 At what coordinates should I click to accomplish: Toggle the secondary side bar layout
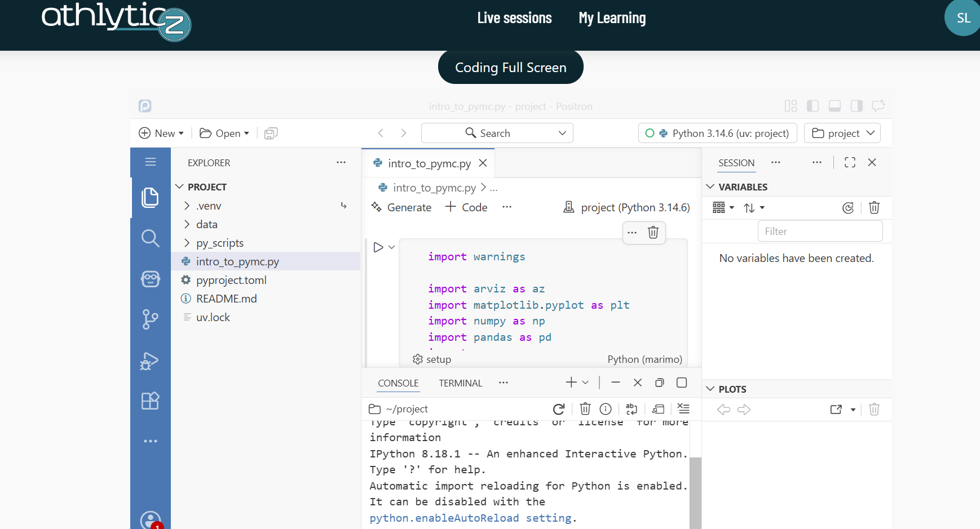click(857, 106)
